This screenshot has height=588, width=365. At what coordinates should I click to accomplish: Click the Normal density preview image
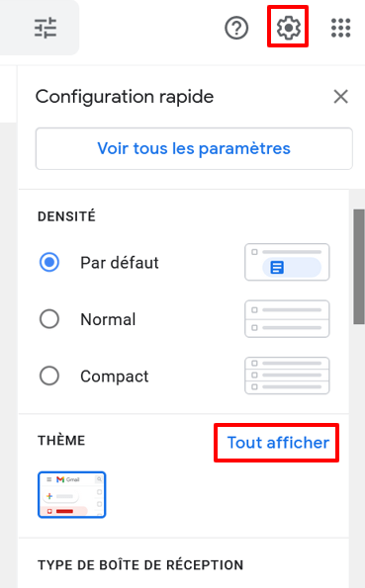(287, 319)
